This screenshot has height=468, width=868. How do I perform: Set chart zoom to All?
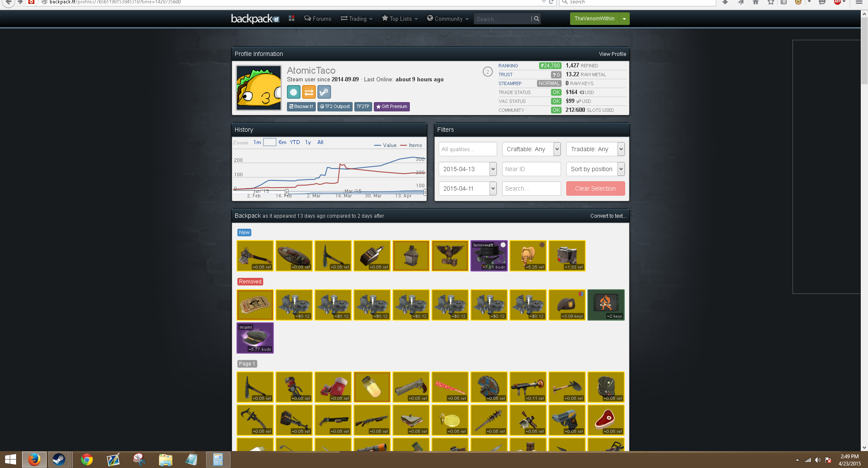point(320,142)
